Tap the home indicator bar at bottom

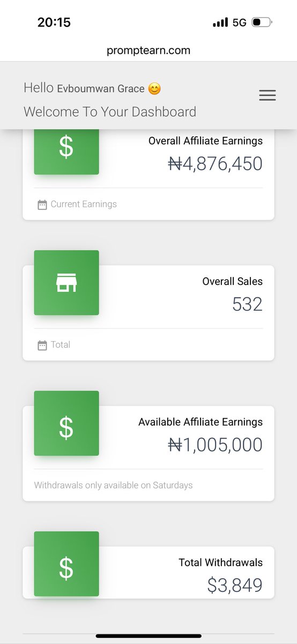point(148,636)
